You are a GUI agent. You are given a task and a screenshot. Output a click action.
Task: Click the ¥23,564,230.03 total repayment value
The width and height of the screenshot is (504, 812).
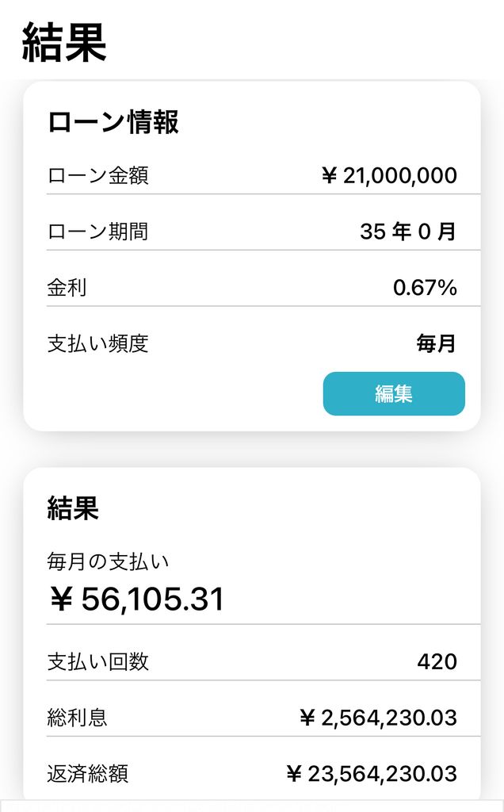click(x=371, y=773)
